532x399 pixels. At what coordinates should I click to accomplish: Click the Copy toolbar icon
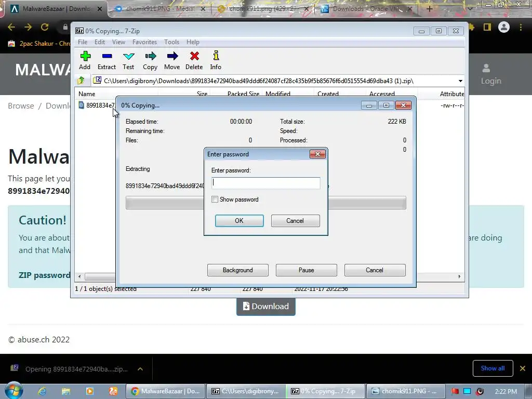pyautogui.click(x=150, y=60)
